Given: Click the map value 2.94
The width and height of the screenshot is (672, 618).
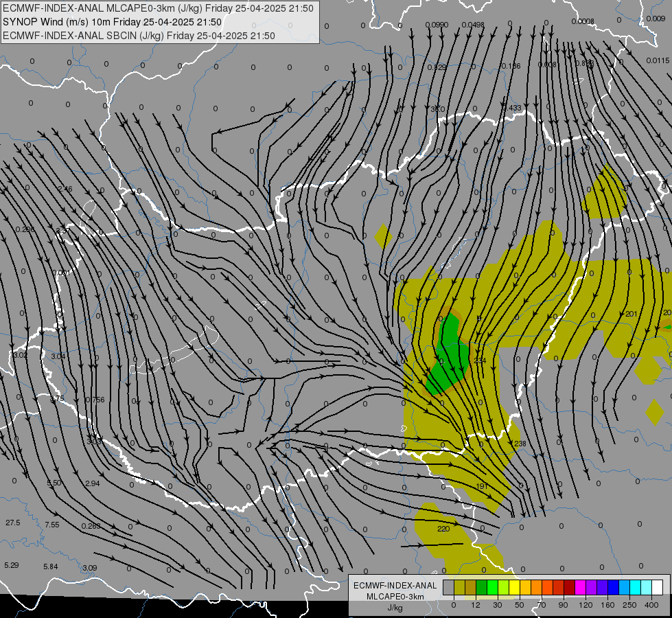Looking at the screenshot, I should click(x=93, y=483).
